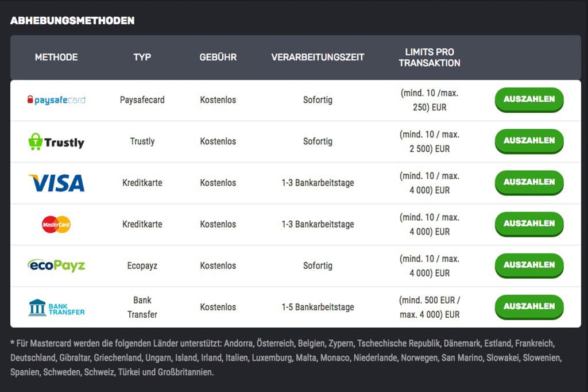
Task: Click the Mastercard supported countries footnote
Action: click(x=285, y=358)
